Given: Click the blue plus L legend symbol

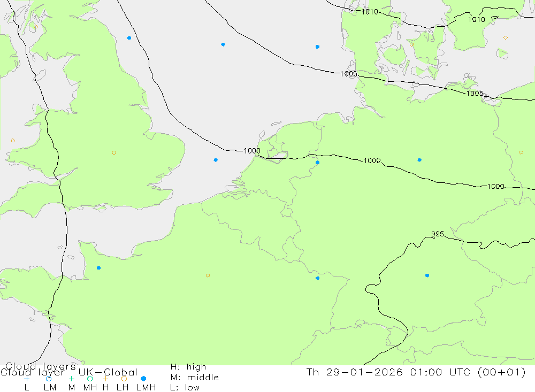Looking at the screenshot, I should [27, 379].
